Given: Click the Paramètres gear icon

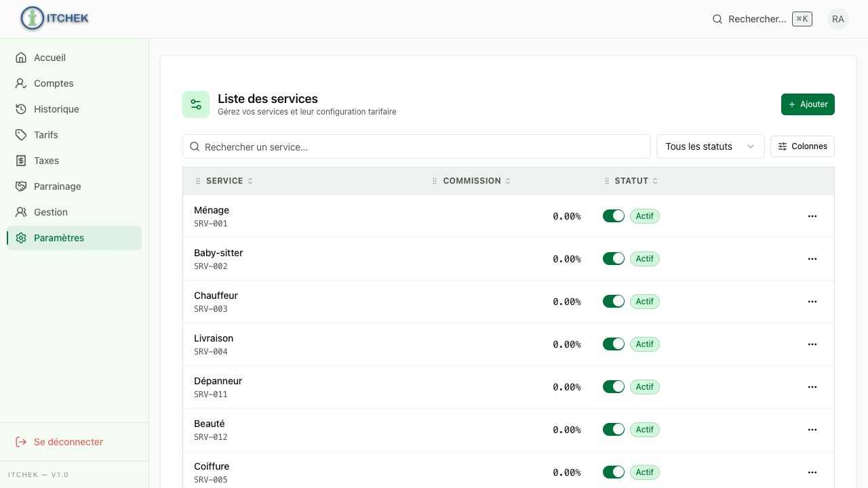Looking at the screenshot, I should (21, 238).
